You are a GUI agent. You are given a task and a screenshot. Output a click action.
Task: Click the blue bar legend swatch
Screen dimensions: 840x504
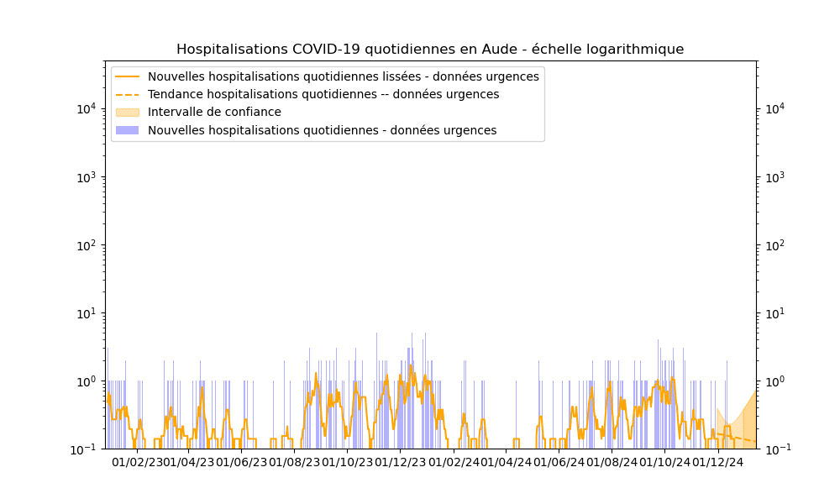point(128,130)
